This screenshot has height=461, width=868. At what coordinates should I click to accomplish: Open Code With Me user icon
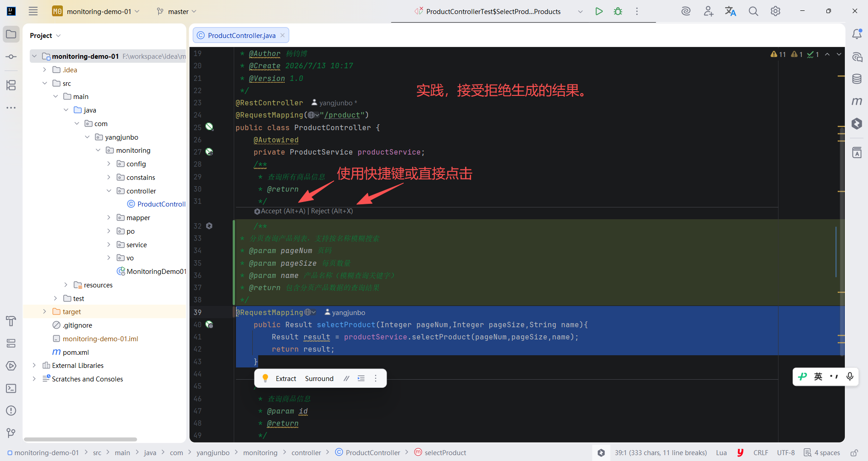tap(708, 11)
